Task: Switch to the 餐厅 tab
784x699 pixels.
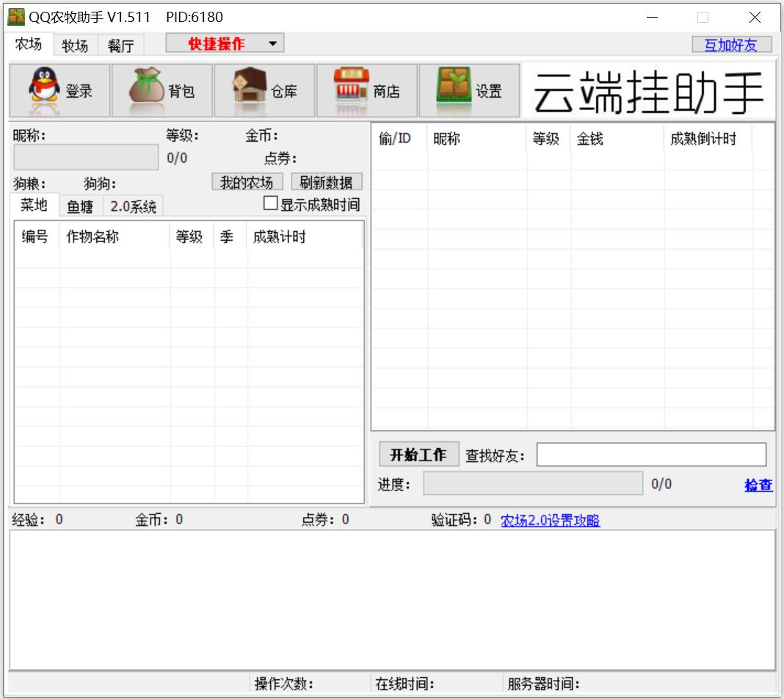Action: tap(120, 46)
